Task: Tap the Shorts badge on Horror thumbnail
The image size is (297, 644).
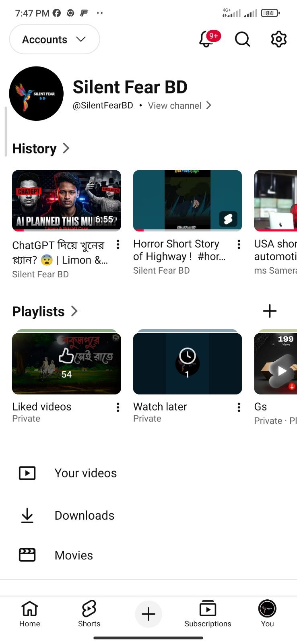Action: pyautogui.click(x=228, y=219)
